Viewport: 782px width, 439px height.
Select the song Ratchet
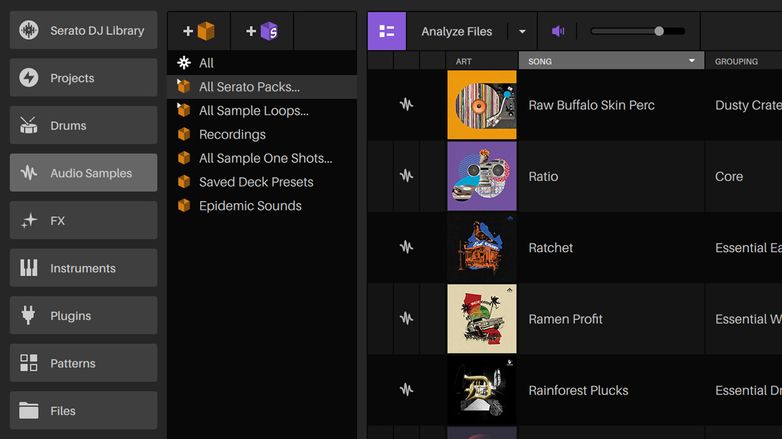click(551, 248)
